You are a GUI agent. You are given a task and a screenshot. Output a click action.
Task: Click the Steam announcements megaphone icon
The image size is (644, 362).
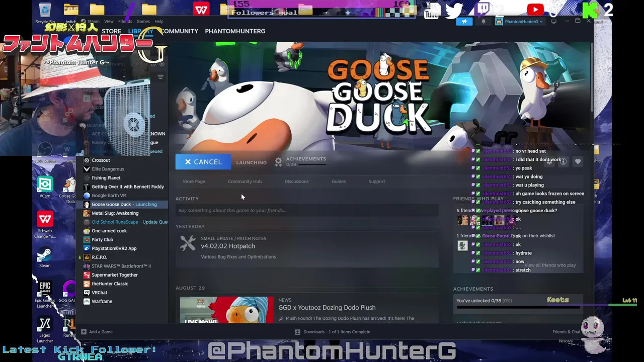tap(464, 22)
